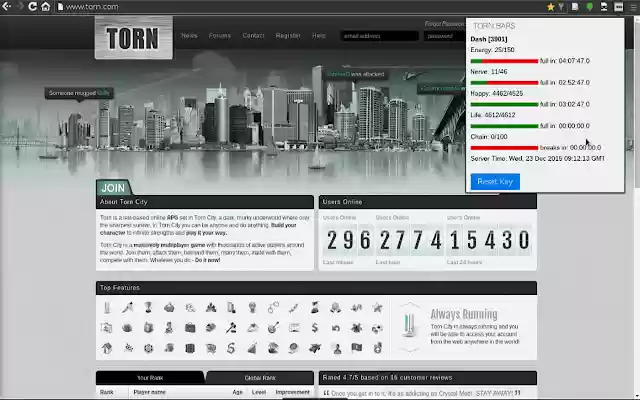
Task: Click the browser home icon
Action: (45, 7)
